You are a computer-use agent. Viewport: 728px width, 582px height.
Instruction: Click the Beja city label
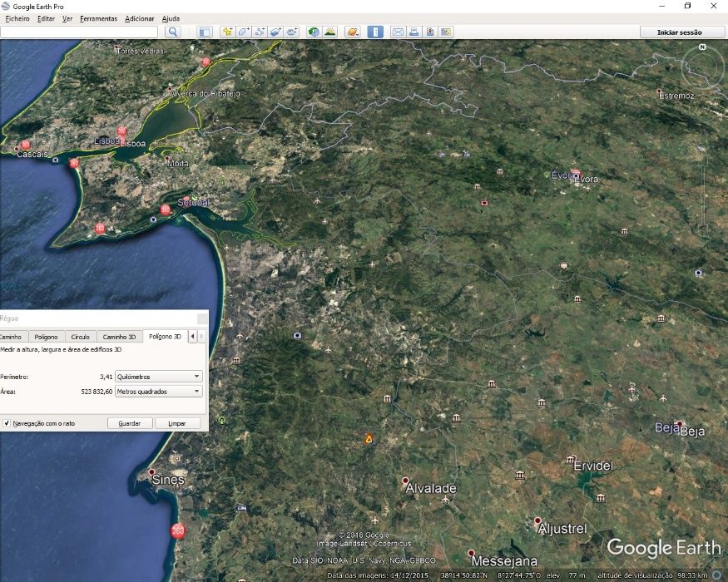(x=693, y=432)
